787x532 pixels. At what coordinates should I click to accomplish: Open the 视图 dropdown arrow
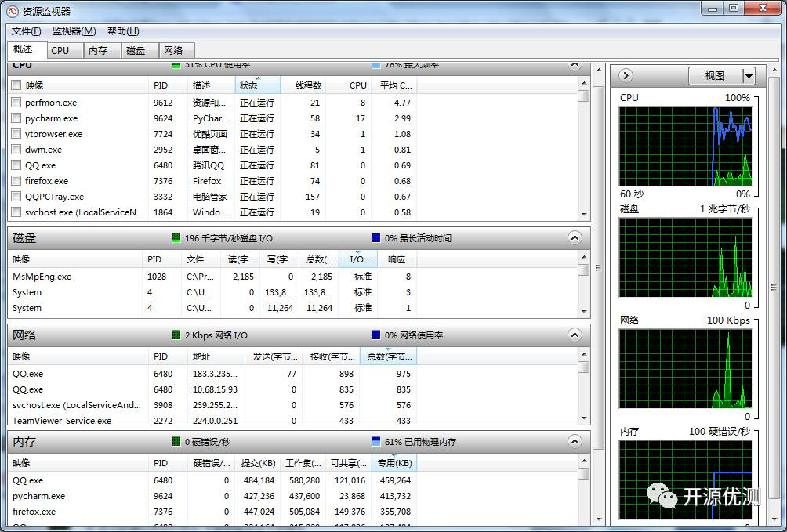[x=749, y=76]
